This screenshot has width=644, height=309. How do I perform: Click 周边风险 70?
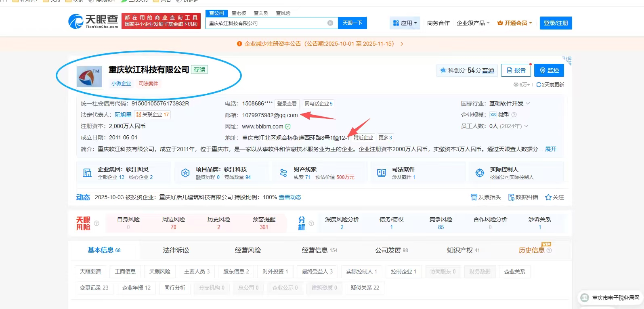point(174,223)
